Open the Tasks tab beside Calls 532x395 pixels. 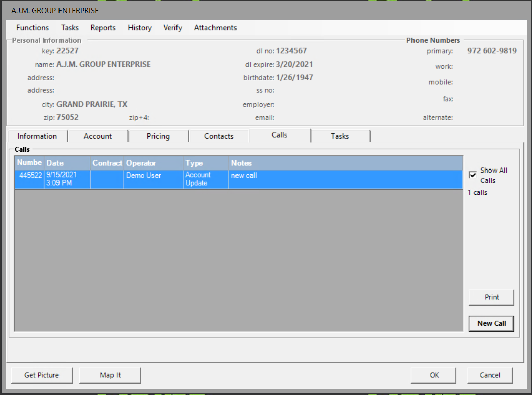[x=340, y=136]
